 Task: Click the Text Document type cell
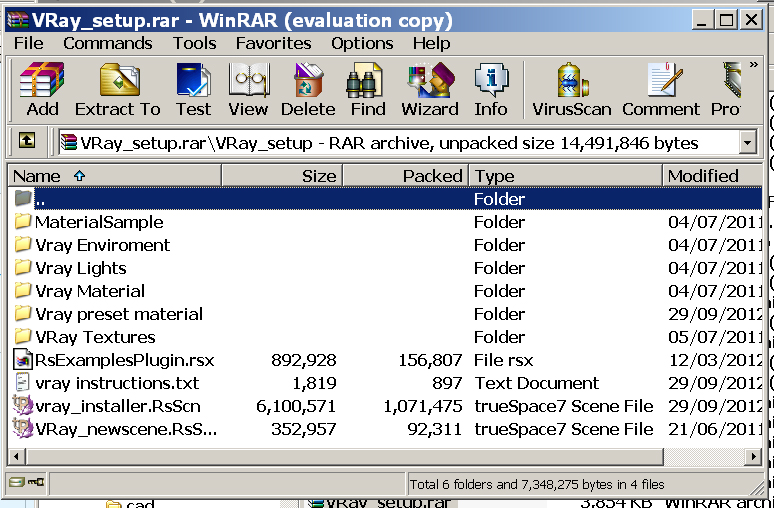(x=537, y=383)
